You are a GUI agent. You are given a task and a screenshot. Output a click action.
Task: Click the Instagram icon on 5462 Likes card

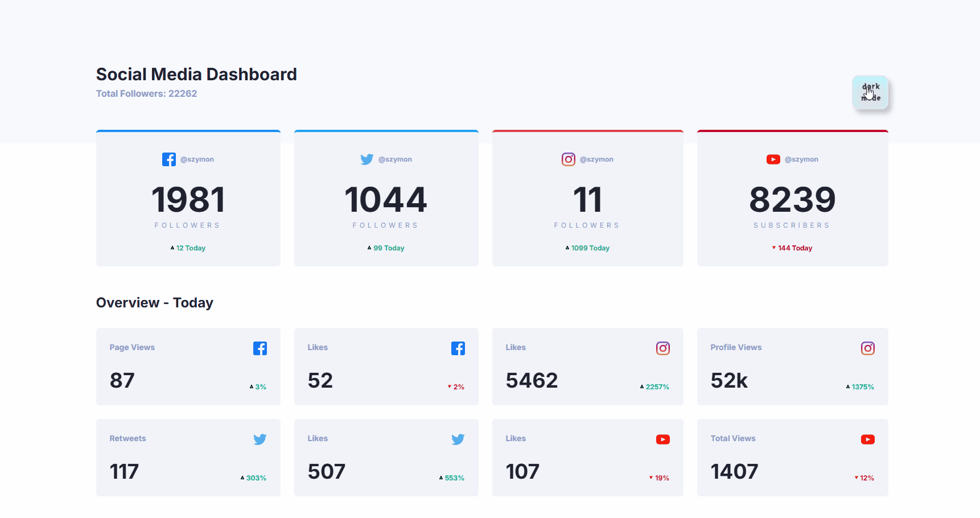coord(663,348)
